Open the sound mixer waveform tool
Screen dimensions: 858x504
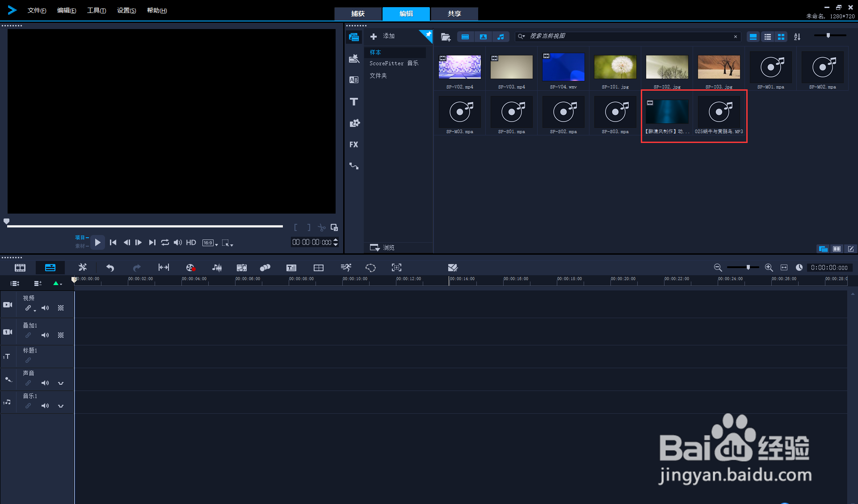click(x=217, y=268)
